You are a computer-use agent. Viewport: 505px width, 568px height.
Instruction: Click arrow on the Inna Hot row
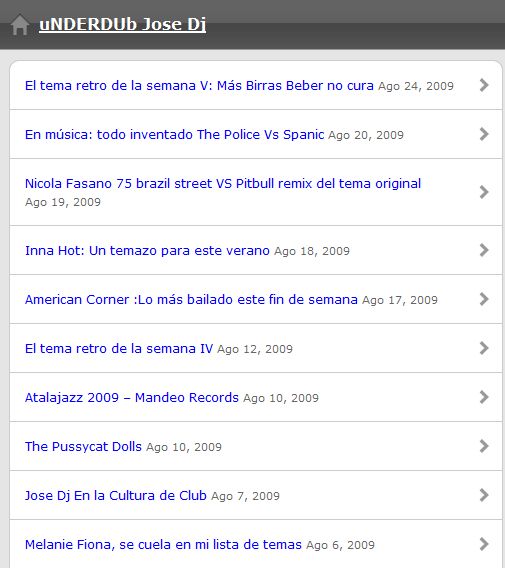coord(484,250)
